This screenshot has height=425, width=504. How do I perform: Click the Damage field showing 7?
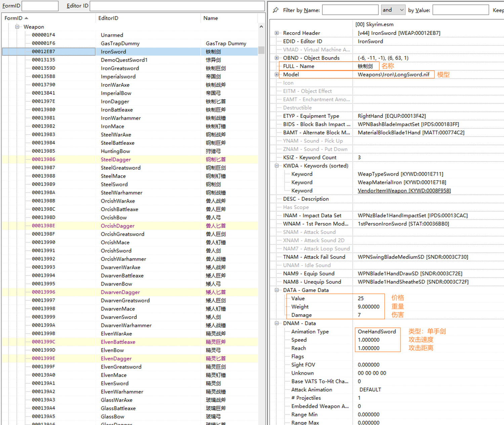(x=359, y=315)
